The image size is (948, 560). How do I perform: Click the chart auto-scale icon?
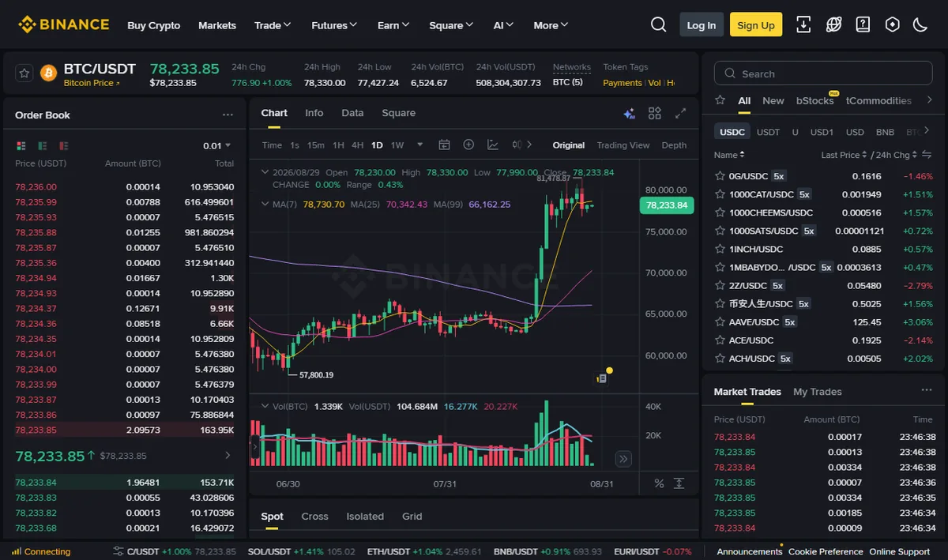pos(679,483)
